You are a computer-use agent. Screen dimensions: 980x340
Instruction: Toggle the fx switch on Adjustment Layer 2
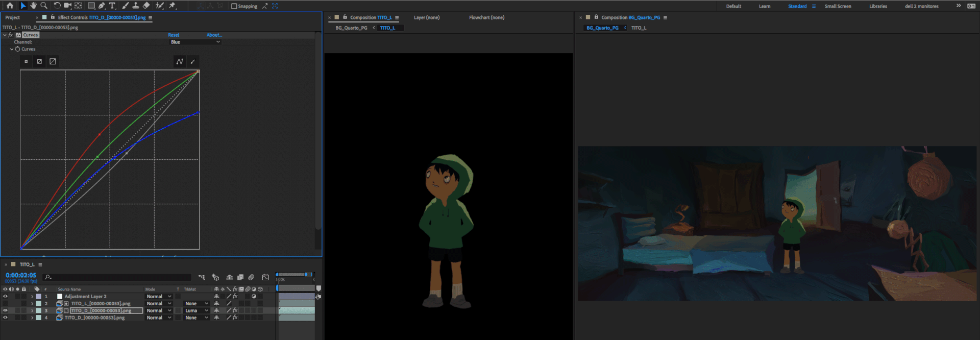(x=235, y=296)
